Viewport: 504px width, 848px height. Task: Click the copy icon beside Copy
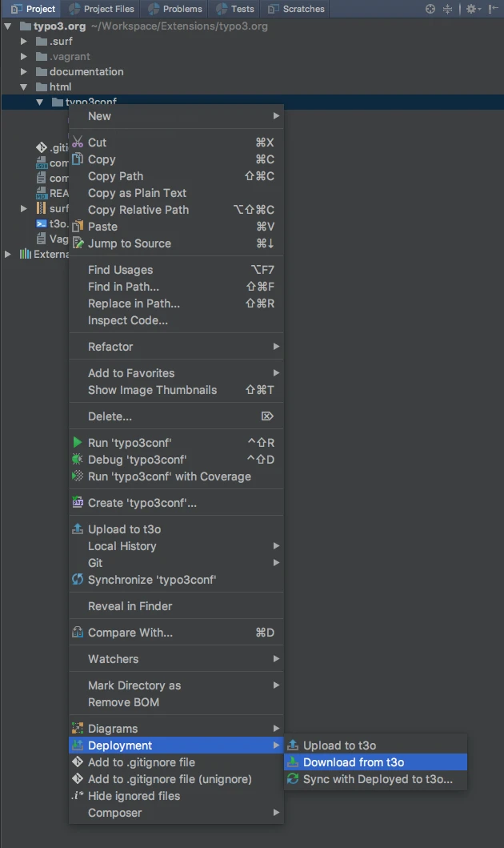coord(78,159)
